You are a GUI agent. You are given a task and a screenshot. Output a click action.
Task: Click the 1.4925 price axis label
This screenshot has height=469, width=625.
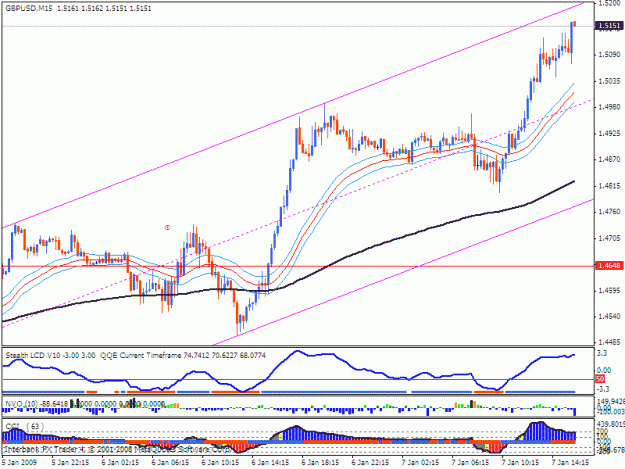pos(610,133)
